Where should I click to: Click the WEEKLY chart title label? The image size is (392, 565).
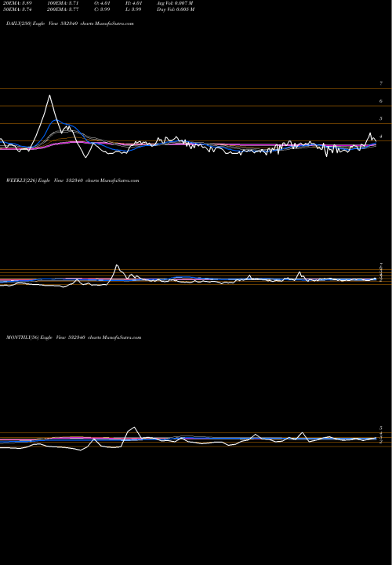(72, 180)
